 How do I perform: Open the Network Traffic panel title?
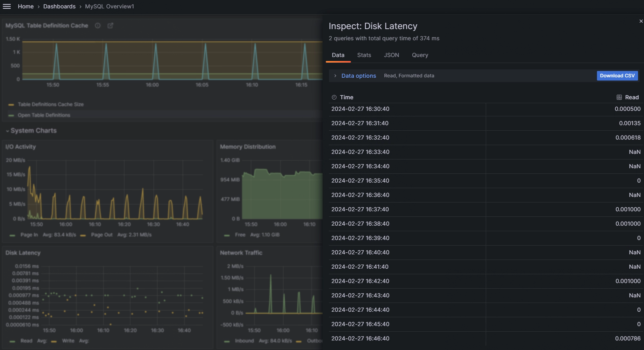click(241, 253)
